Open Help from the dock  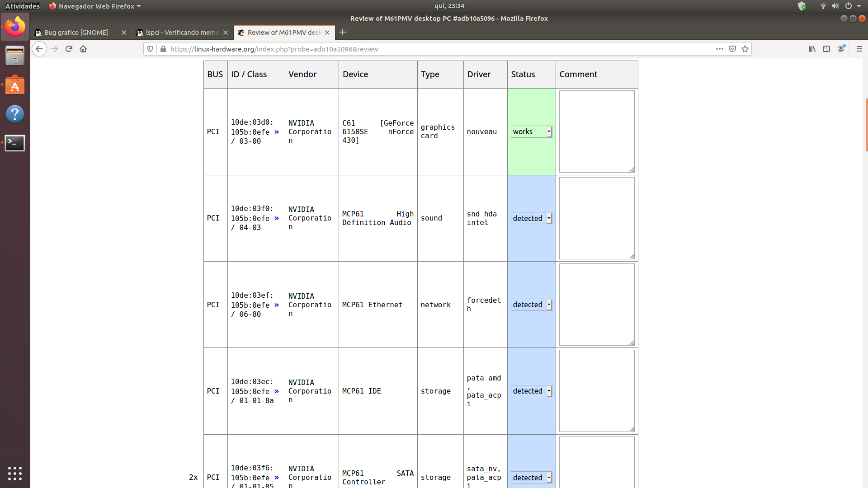[x=15, y=114]
